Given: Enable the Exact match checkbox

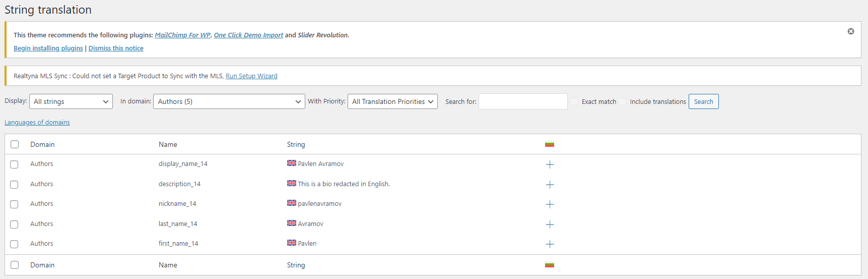Looking at the screenshot, I should [x=574, y=101].
